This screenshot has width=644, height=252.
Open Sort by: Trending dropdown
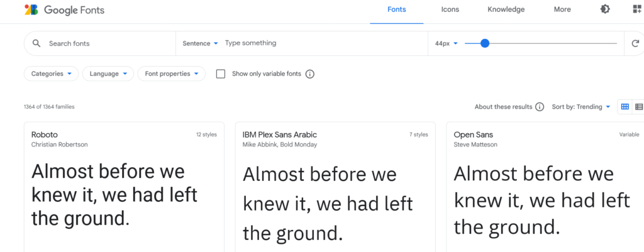point(580,107)
